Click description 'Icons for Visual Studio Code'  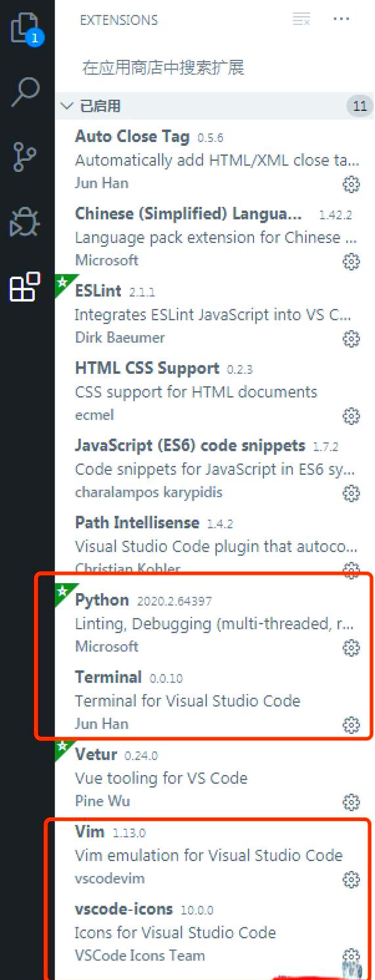point(175,933)
